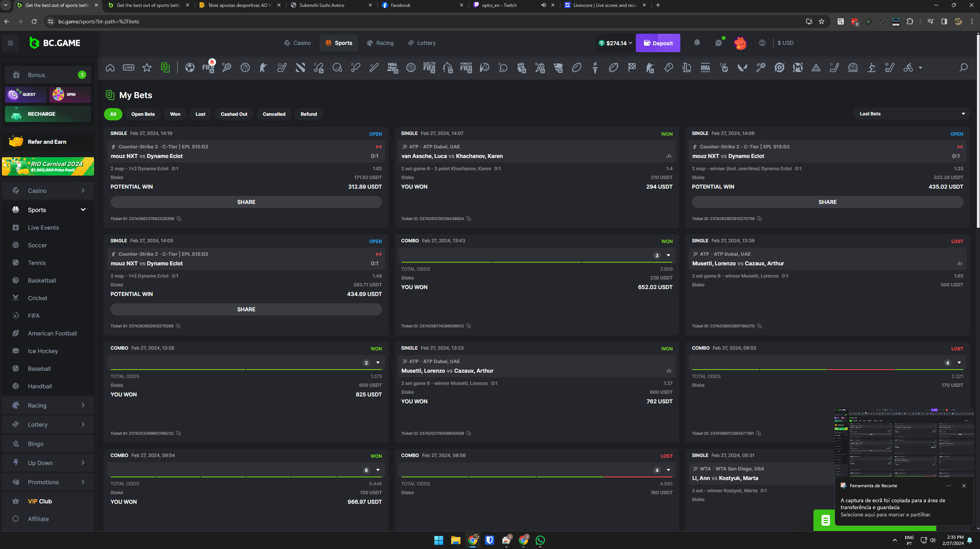Open the SPIN wheel button
980x549 pixels.
(x=70, y=94)
